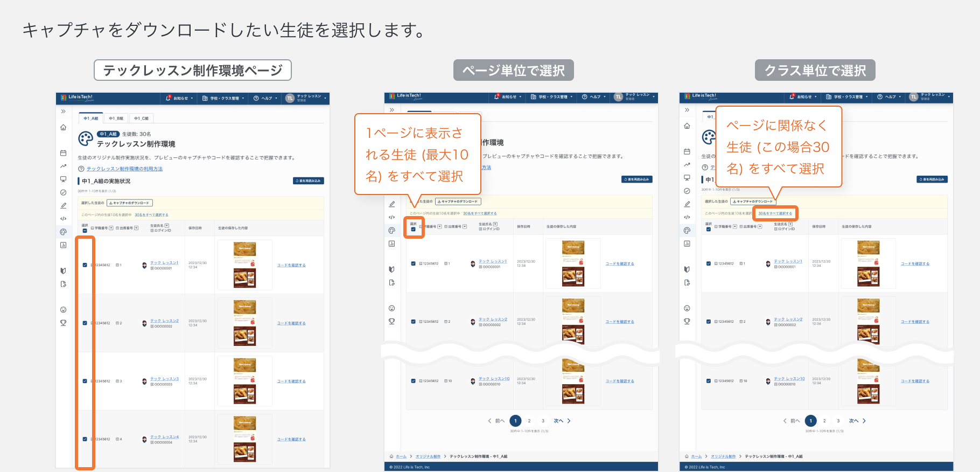The image size is (980, 472).
Task: Toggle checkbox for student number 3 in left screenshot
Action: tap(85, 381)
